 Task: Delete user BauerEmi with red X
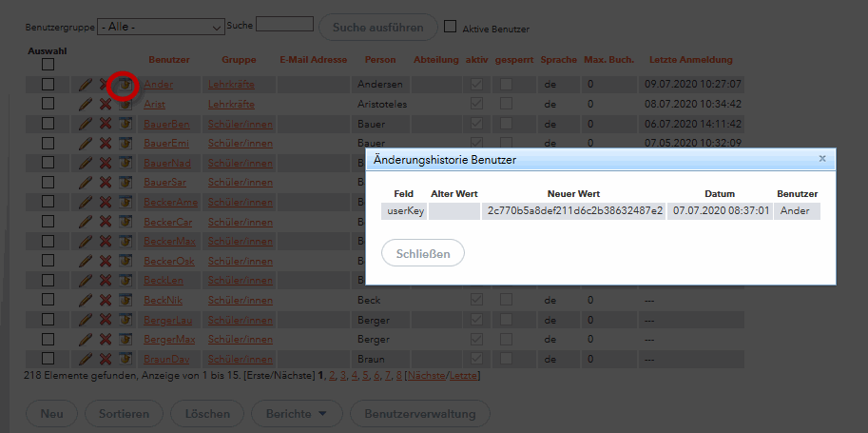pos(106,144)
